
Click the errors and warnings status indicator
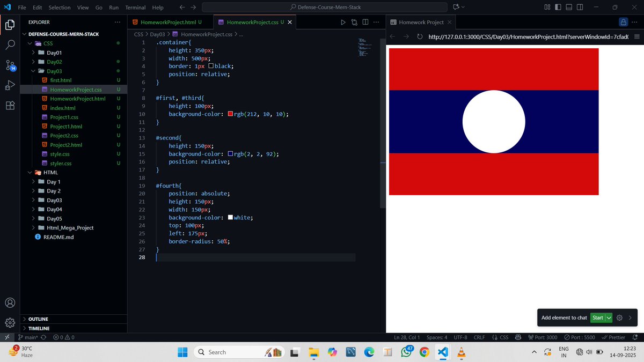click(64, 337)
